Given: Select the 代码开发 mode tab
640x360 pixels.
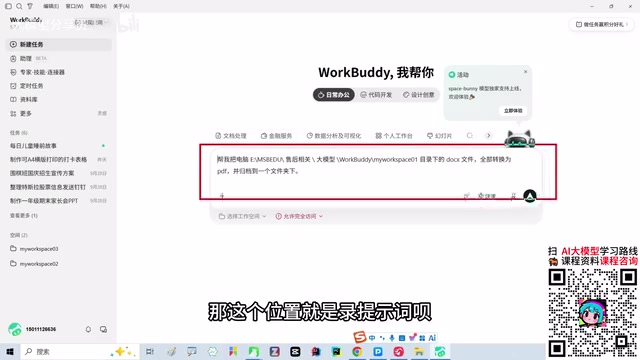Looking at the screenshot, I should point(376,95).
